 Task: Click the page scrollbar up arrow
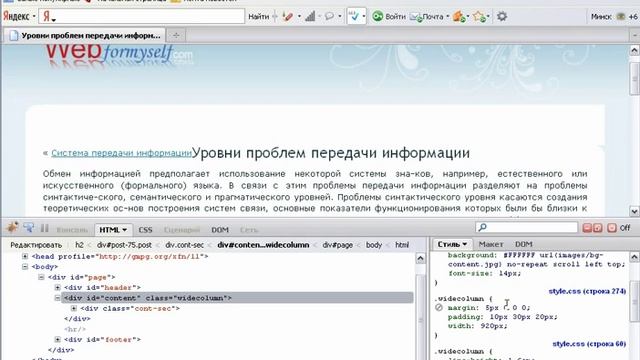click(x=634, y=50)
